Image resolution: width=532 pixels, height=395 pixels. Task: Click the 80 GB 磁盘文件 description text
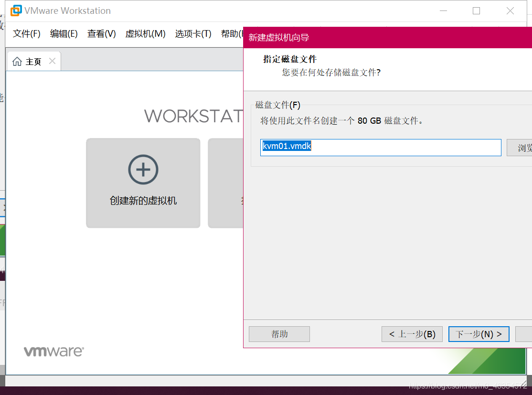coord(341,120)
